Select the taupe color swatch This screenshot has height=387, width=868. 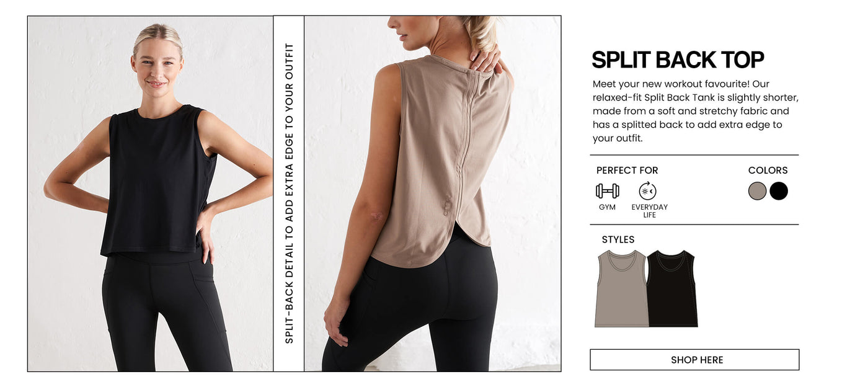[757, 191]
